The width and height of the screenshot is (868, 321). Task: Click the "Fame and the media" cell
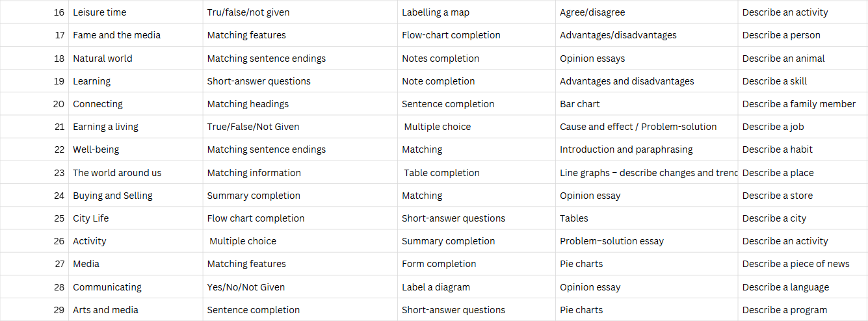point(116,35)
